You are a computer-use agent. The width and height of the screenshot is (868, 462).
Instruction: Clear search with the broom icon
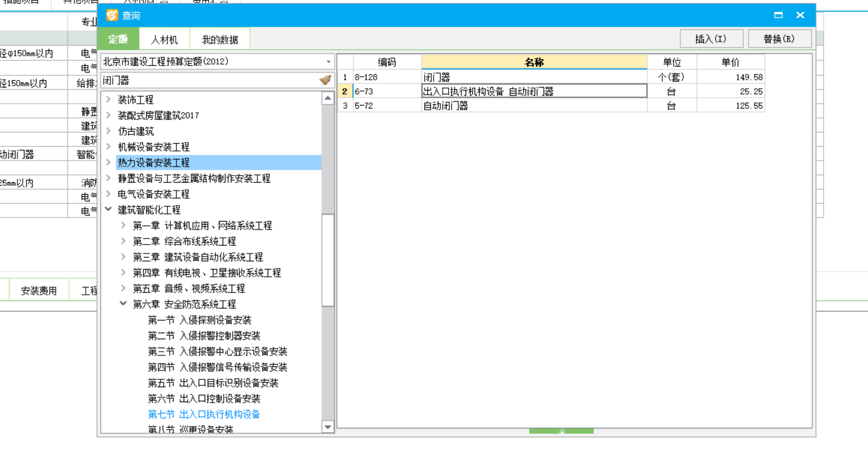pyautogui.click(x=325, y=80)
